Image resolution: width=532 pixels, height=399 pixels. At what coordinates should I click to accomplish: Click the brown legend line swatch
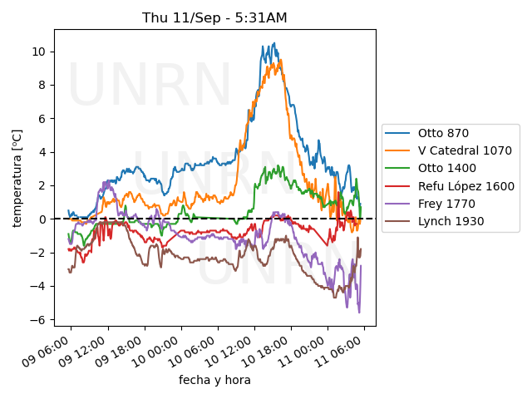click(x=399, y=222)
